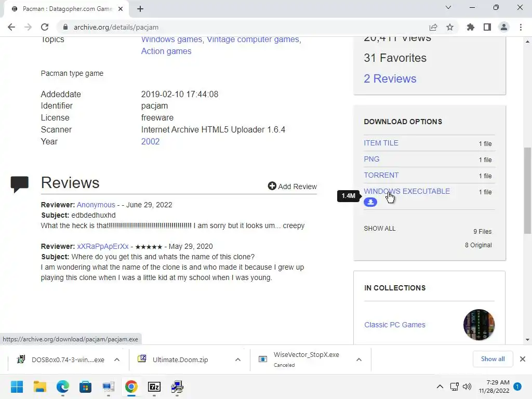Click Show all downloads button

[x=493, y=359]
